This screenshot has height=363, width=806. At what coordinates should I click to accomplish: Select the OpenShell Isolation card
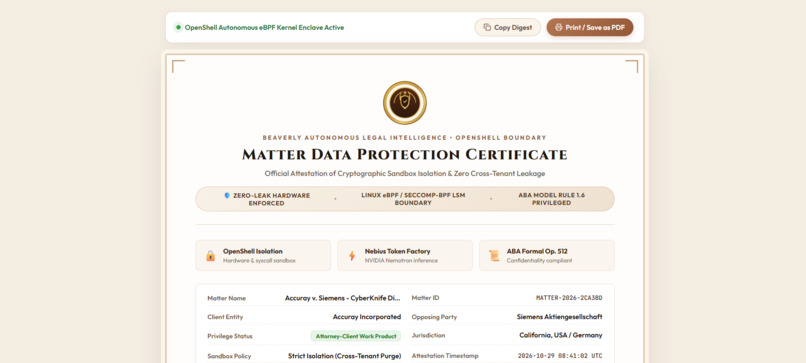(263, 256)
